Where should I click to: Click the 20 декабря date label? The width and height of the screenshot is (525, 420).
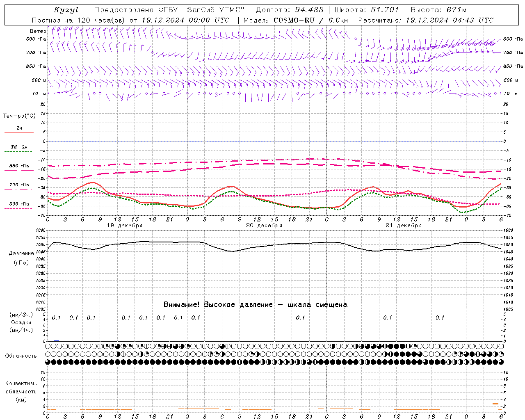coord(264,226)
